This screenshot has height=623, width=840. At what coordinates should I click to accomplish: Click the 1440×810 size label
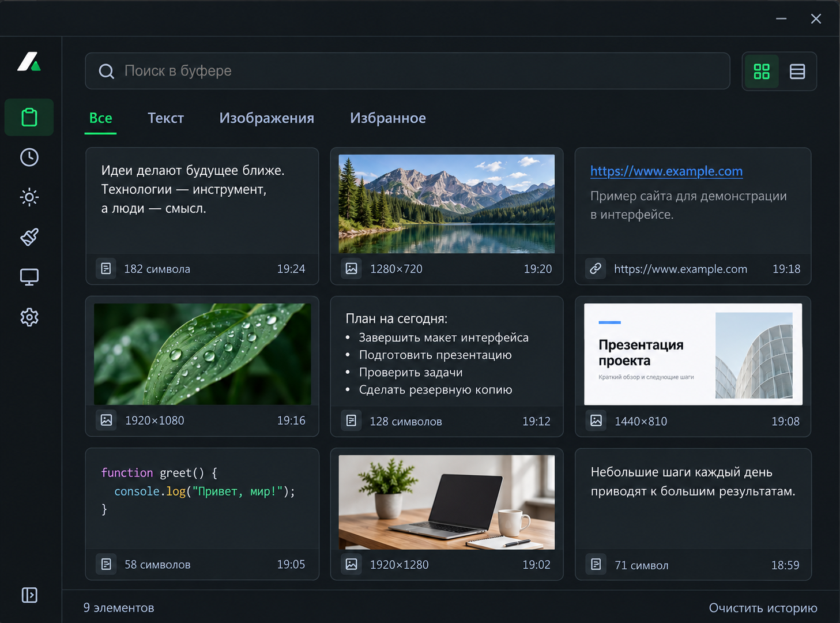coord(641,422)
